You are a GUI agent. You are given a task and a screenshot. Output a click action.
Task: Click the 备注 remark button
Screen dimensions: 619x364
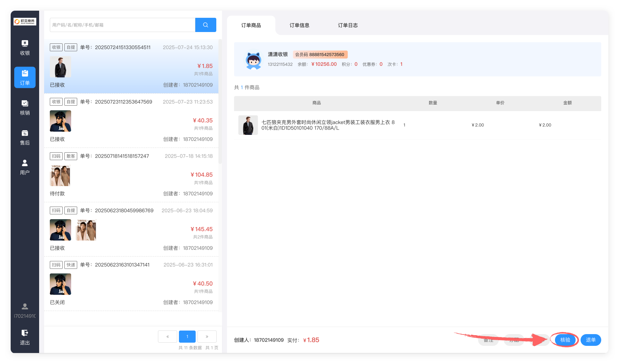point(488,340)
